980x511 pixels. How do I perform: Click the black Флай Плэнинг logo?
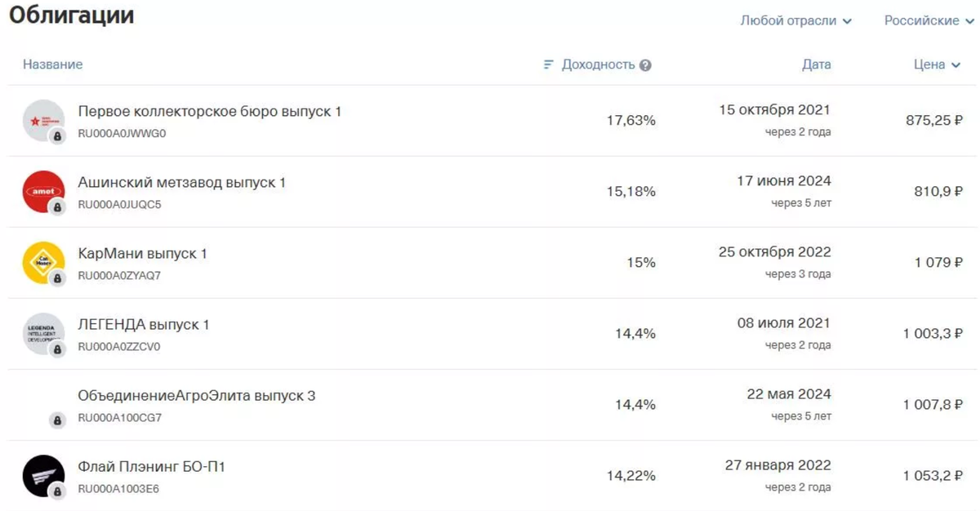coord(43,476)
